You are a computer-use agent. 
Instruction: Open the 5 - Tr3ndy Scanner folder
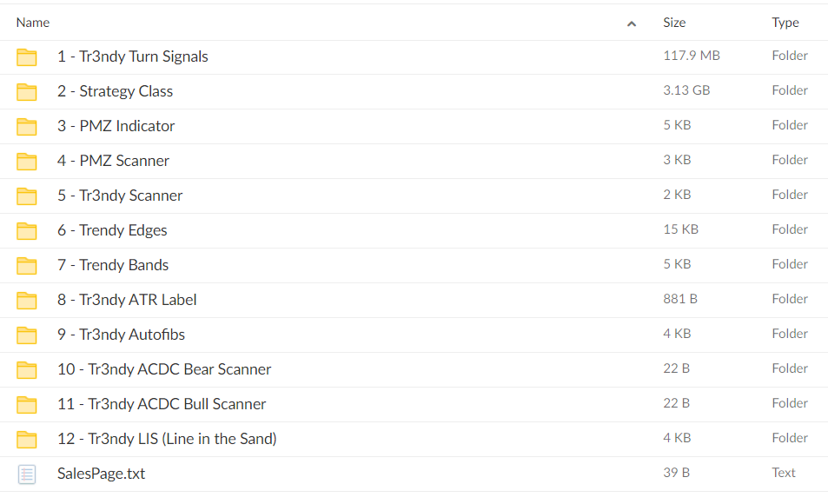[x=120, y=196]
